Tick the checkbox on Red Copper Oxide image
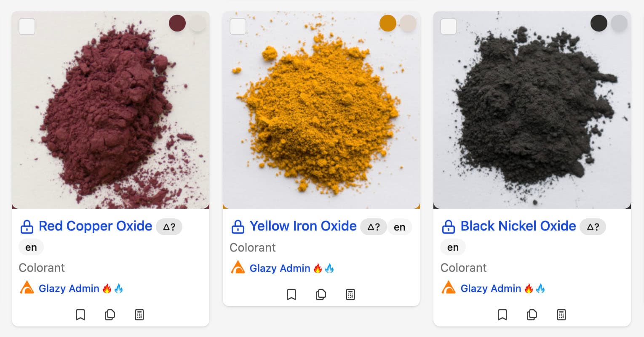The image size is (644, 337). point(27,27)
